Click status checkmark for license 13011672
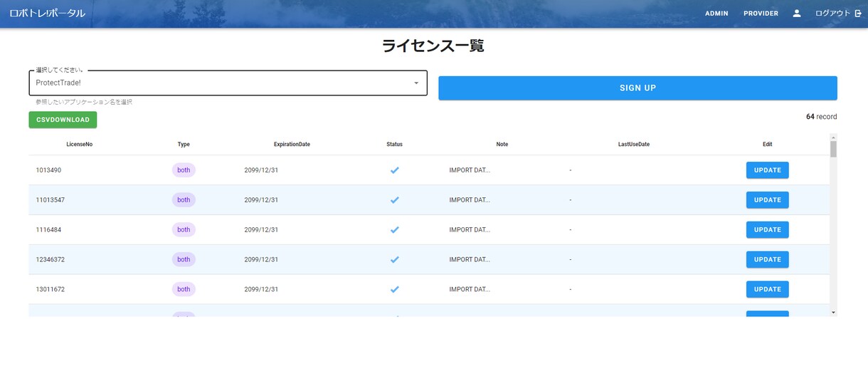868x379 pixels. (x=394, y=290)
